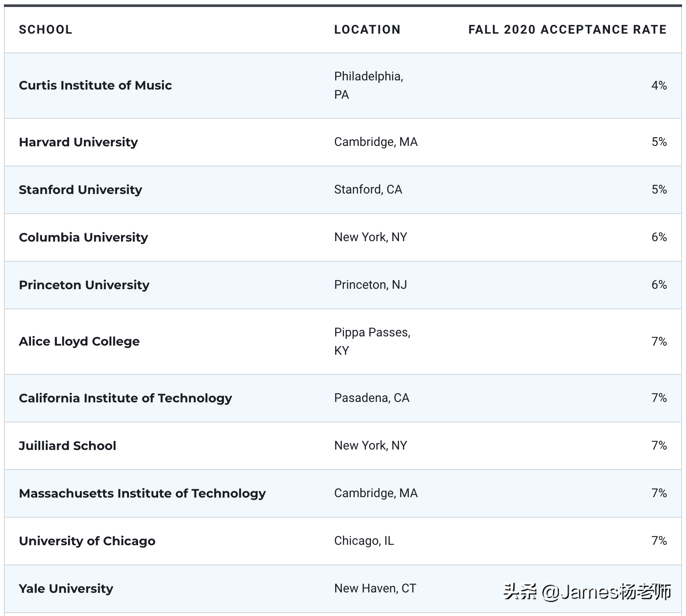Open the University of Chicago link

tap(87, 541)
